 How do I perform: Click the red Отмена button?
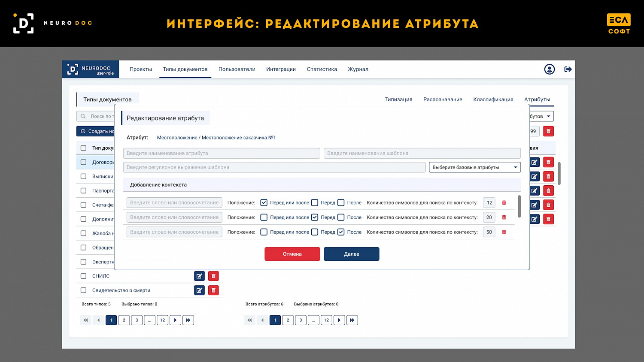click(292, 254)
